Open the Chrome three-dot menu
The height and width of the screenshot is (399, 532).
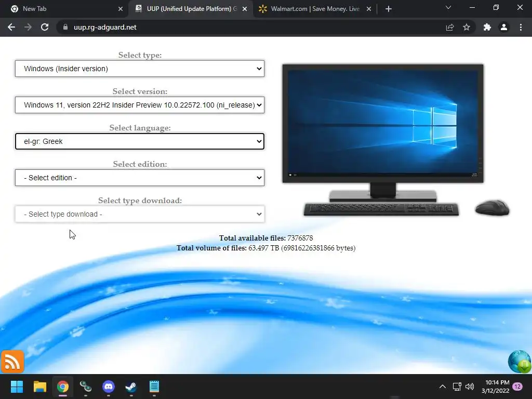tap(521, 27)
